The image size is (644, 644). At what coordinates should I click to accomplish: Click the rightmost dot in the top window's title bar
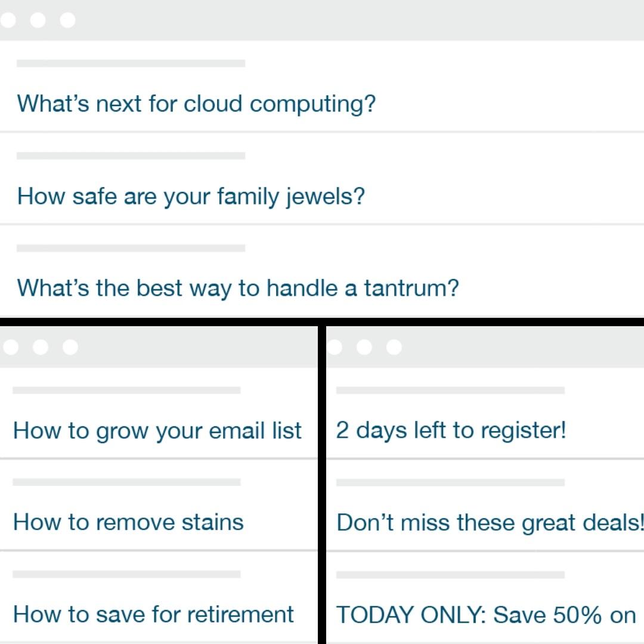(68, 20)
